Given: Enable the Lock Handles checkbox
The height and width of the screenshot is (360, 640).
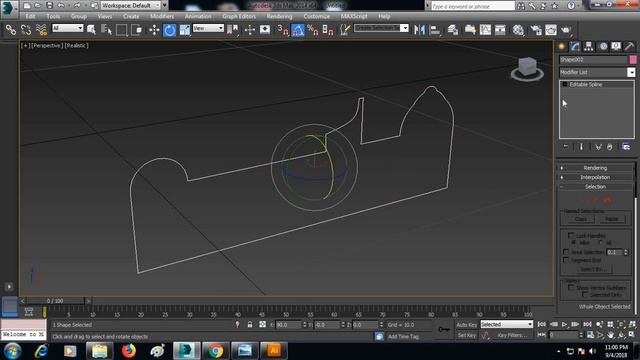Looking at the screenshot, I should tap(571, 236).
